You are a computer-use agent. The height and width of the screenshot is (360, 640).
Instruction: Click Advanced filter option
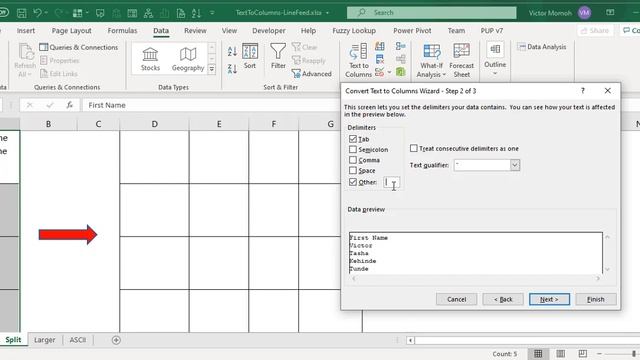coord(311,74)
